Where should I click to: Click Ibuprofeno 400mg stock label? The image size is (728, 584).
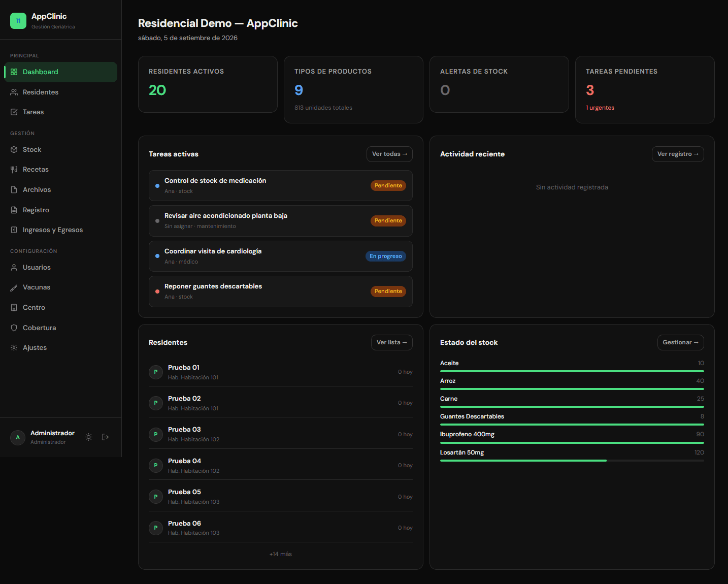[467, 435]
